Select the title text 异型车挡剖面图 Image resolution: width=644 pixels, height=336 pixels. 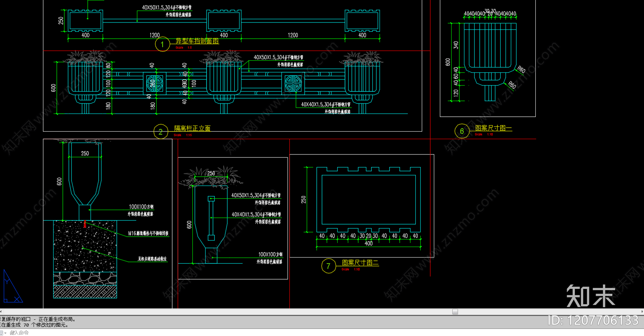[197, 41]
